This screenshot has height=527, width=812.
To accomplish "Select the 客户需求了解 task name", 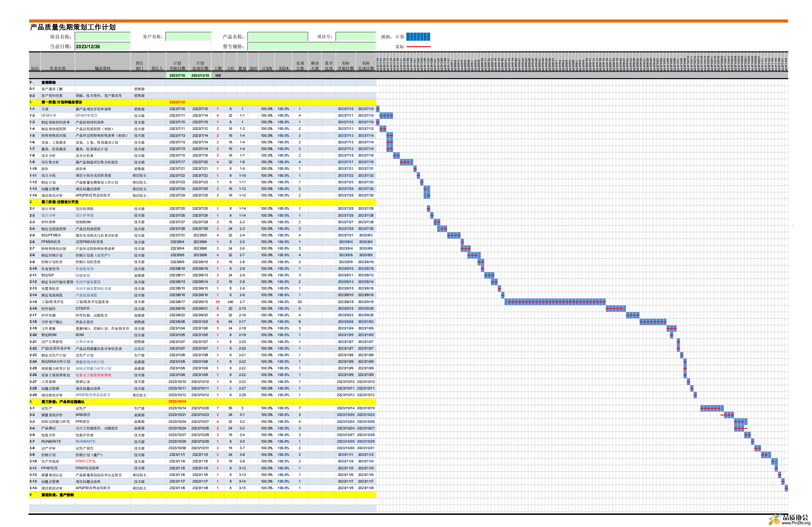I will coord(52,89).
